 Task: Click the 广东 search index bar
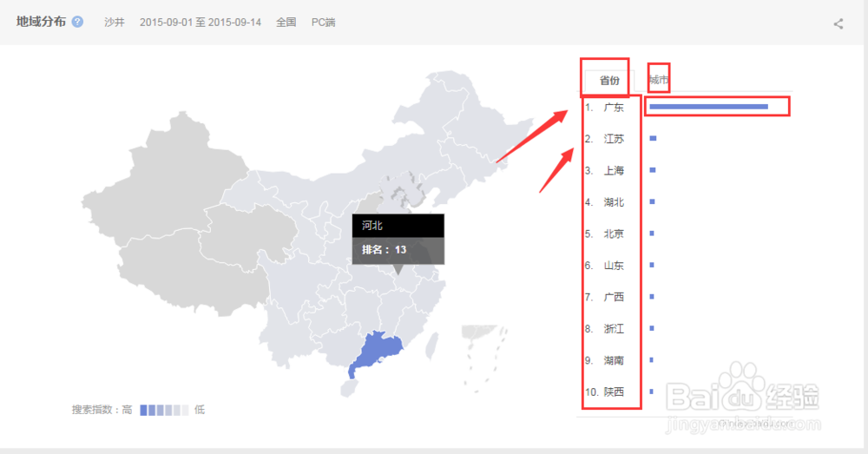708,106
